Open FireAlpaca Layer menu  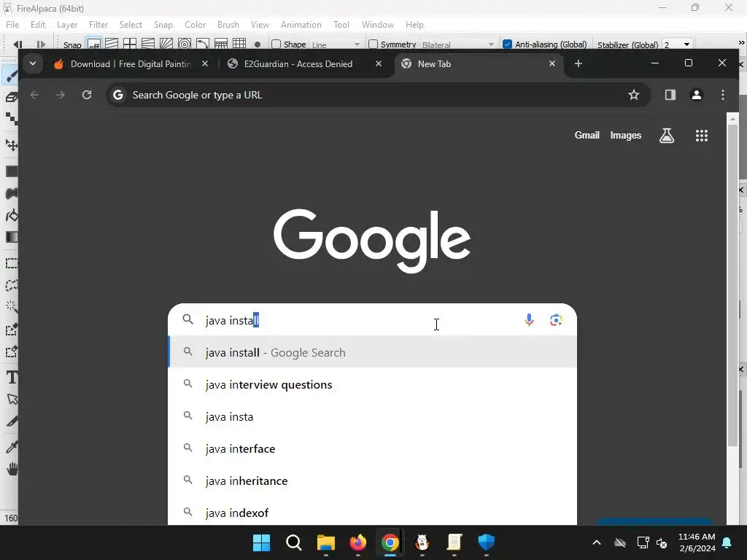[x=66, y=25]
